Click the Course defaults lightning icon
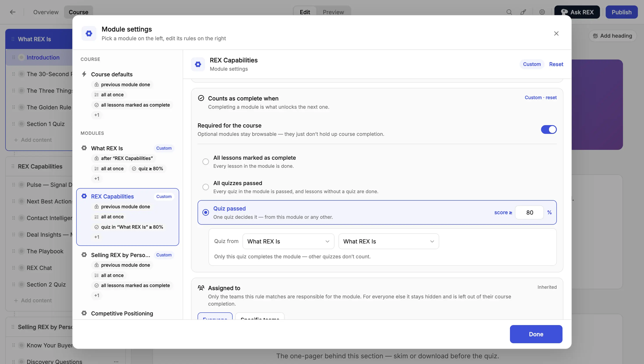 pyautogui.click(x=84, y=74)
